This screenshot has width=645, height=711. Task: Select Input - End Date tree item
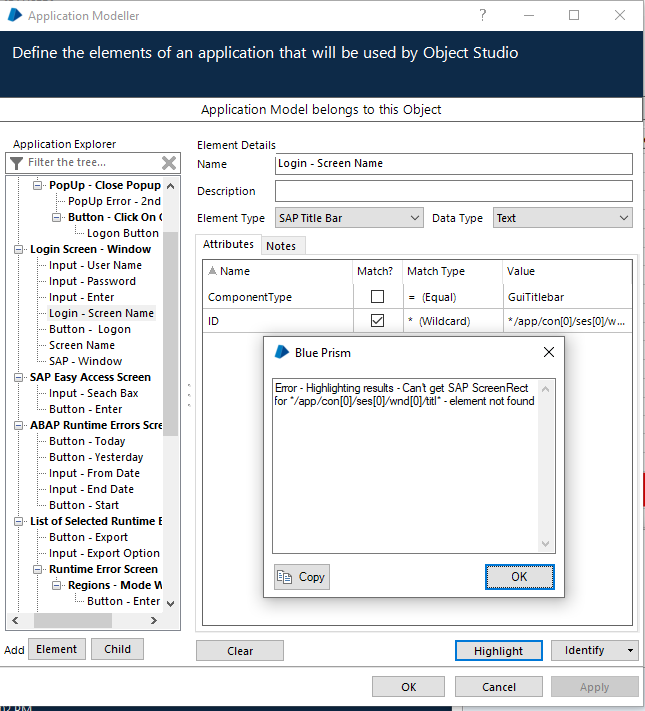91,489
